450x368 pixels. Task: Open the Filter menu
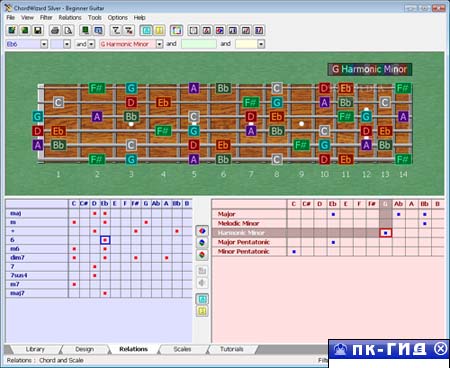(46, 17)
